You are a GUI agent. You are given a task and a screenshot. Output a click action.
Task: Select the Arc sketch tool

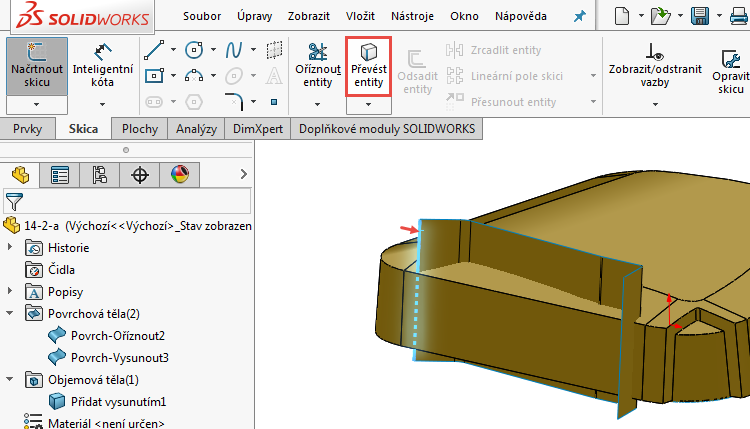coord(194,76)
